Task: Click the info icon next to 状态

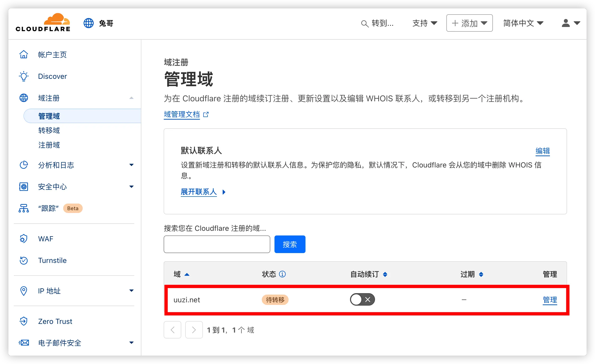Action: coord(282,274)
